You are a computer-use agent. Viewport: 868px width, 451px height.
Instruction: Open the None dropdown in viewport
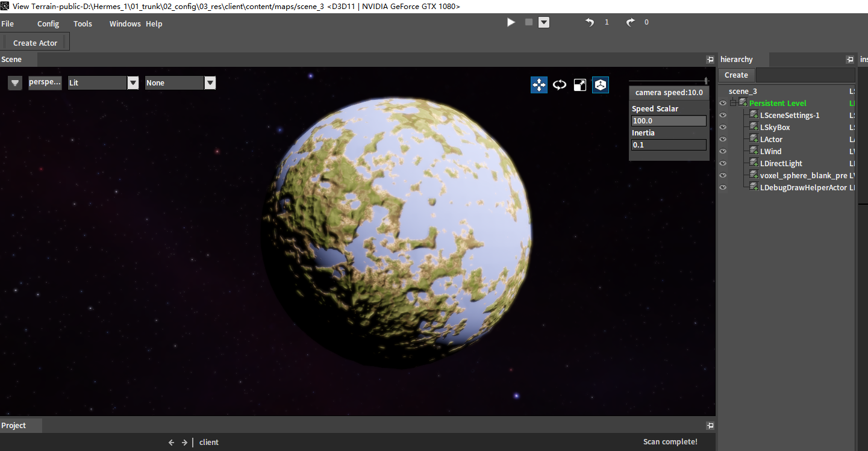click(x=210, y=83)
